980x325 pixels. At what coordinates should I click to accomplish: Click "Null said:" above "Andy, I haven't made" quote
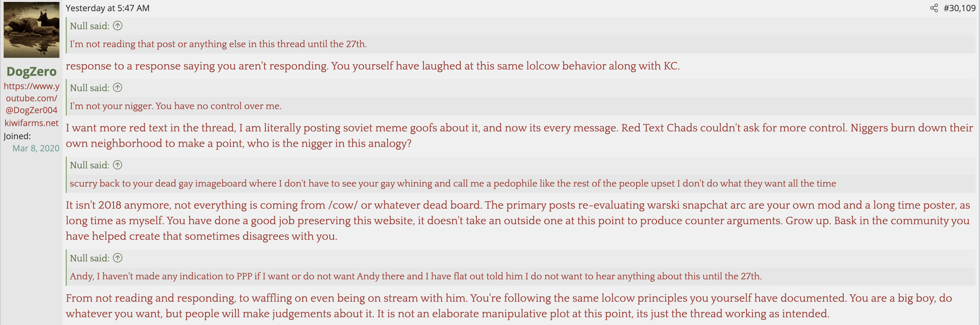pos(90,258)
